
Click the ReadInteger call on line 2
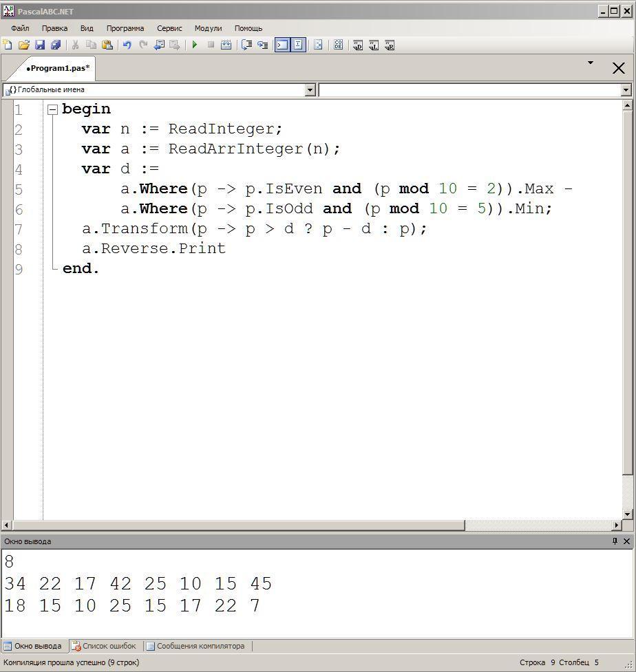point(221,129)
